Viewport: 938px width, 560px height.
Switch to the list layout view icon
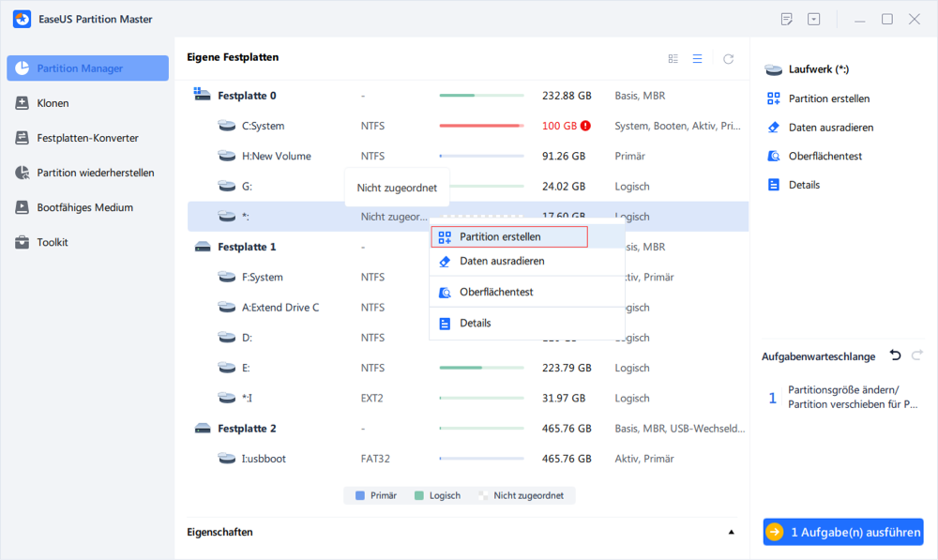point(697,59)
